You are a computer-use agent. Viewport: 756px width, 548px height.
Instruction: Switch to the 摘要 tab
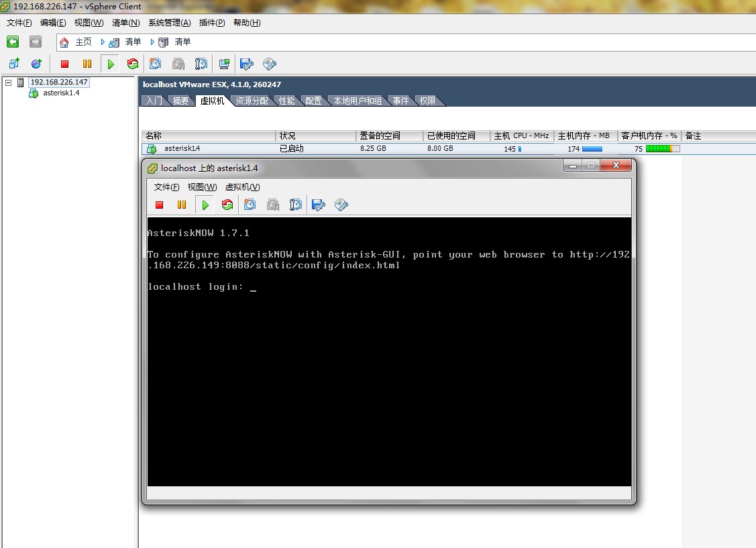click(x=181, y=101)
